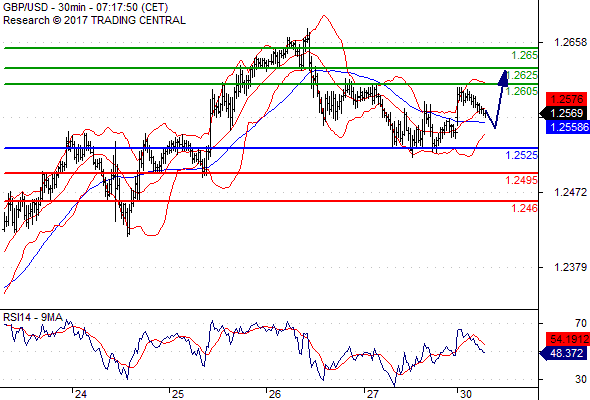The image size is (590, 400).
Task: Click the 24 date marker on time axis
Action: pyautogui.click(x=80, y=394)
